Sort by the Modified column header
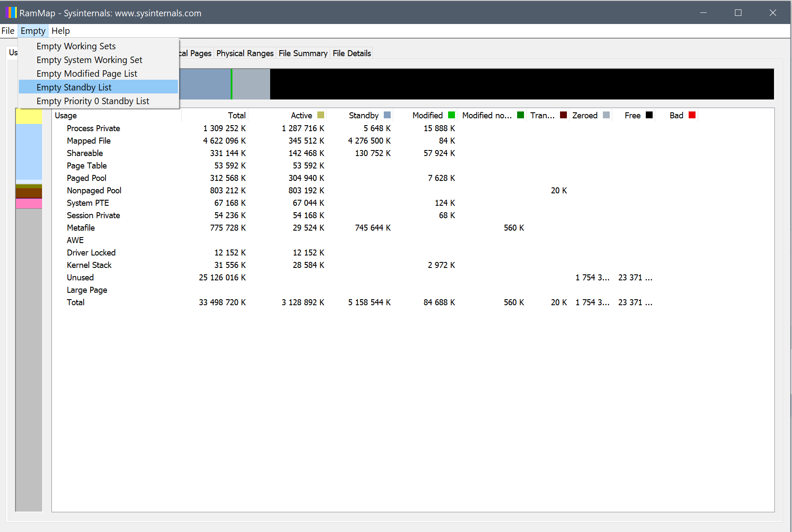This screenshot has width=792, height=532. pos(425,115)
